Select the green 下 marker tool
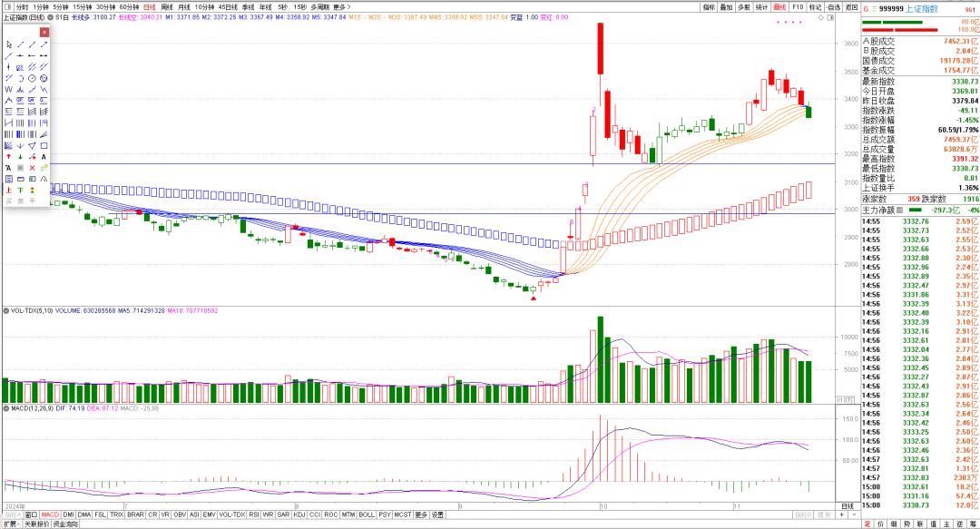Image resolution: width=980 pixels, height=529 pixels. pos(20,190)
